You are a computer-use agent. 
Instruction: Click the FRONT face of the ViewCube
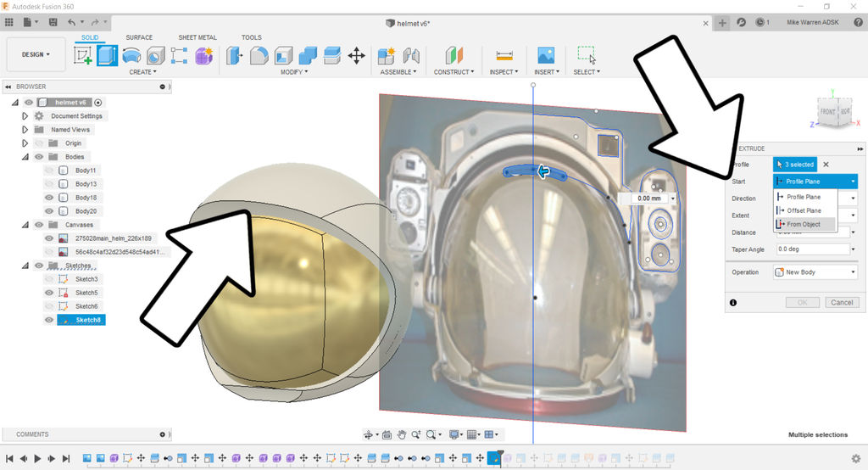tap(827, 112)
